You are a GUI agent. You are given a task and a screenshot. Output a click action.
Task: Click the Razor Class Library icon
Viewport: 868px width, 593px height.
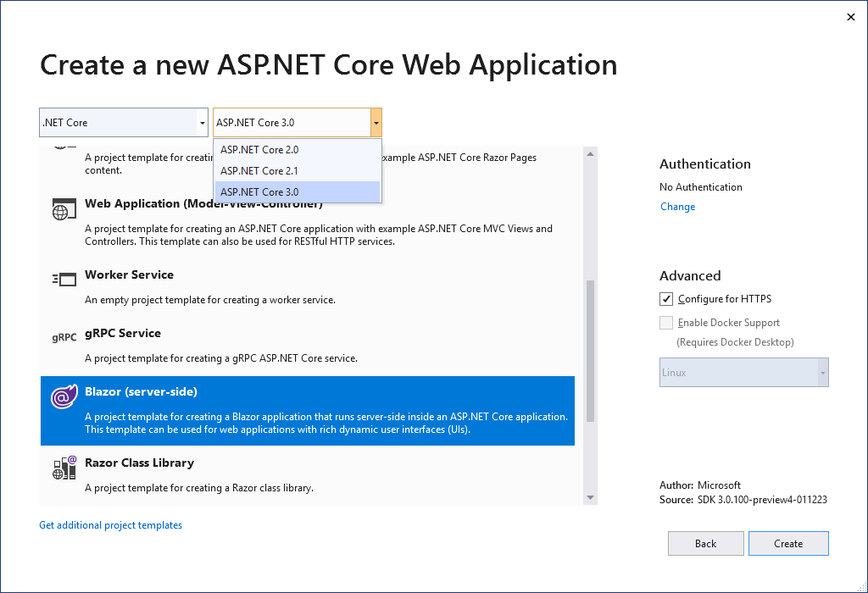pos(64,468)
